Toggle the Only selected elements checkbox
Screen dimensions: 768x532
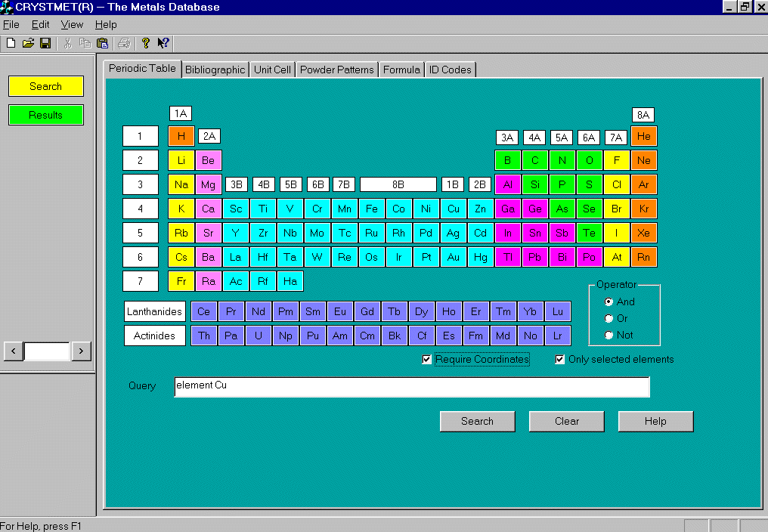(x=560, y=360)
